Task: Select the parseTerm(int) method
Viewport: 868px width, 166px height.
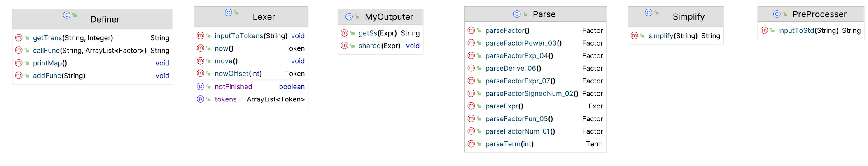Action: pyautogui.click(x=535, y=144)
